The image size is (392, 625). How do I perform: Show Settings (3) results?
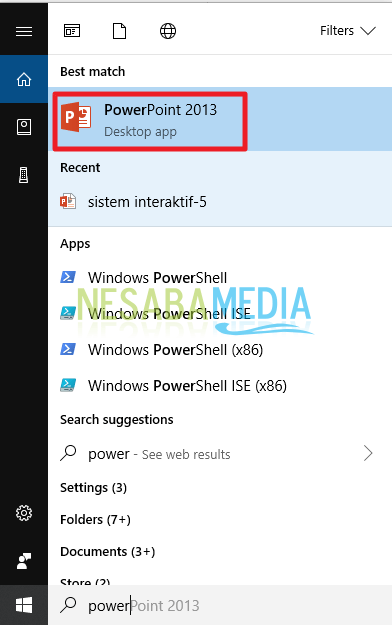pyautogui.click(x=93, y=487)
